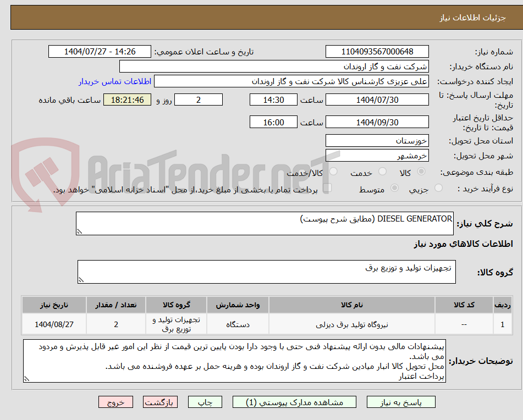Viewport: 523px width, 420px height.
Task: Click the province field خوزستان
Action: [377, 141]
